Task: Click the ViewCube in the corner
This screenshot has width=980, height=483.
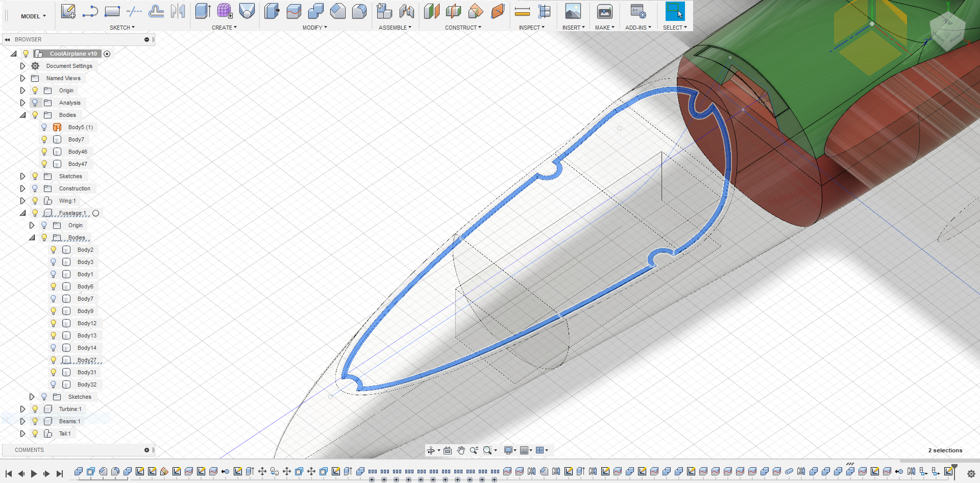Action: 947,32
